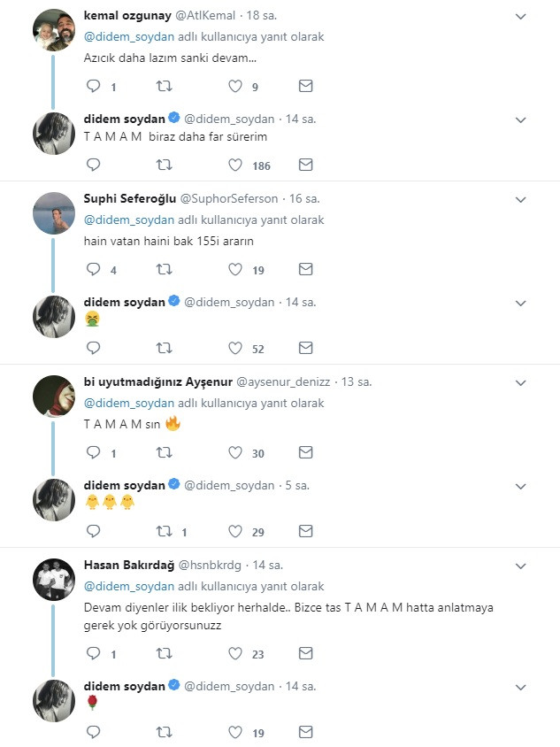Open Suphi Seferoğlu's avatar
This screenshot has width=560, height=747.
(54, 211)
